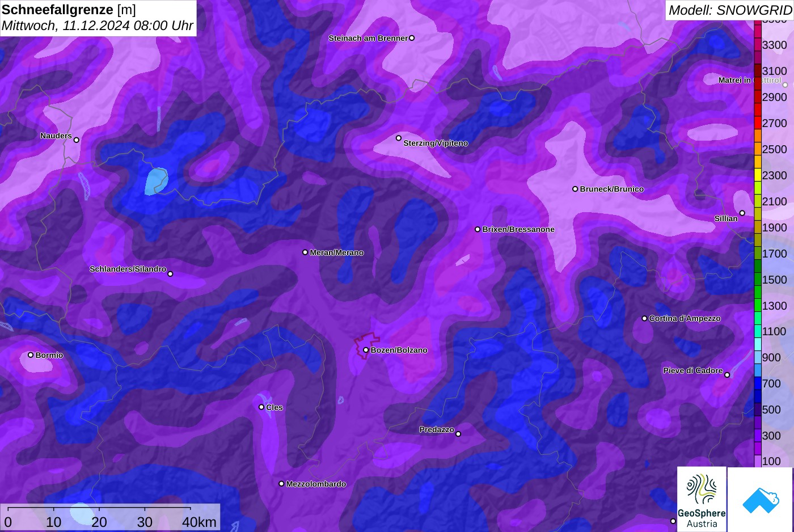
Task: Click the Bruneck/Brunico label text
Action: [612, 189]
